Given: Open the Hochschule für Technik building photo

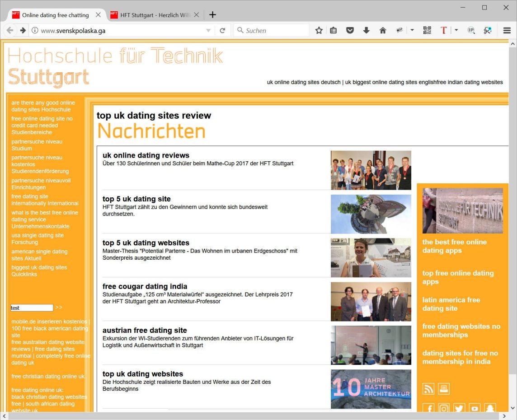Looking at the screenshot, I should pos(463,211).
